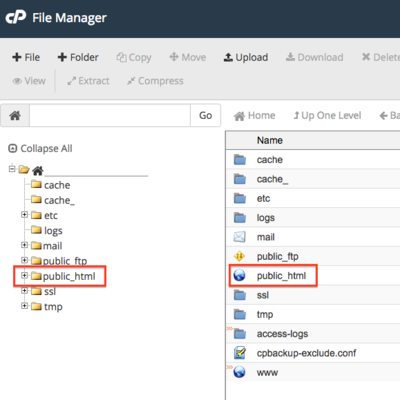Expand the mail folder plus sign
This screenshot has height=400, width=400.
[24, 245]
